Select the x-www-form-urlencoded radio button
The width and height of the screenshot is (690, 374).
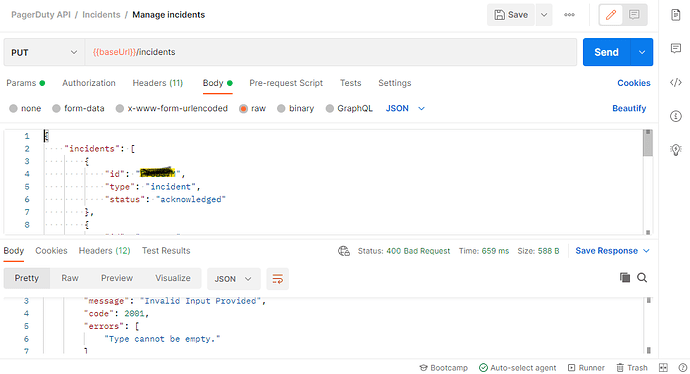tap(120, 109)
